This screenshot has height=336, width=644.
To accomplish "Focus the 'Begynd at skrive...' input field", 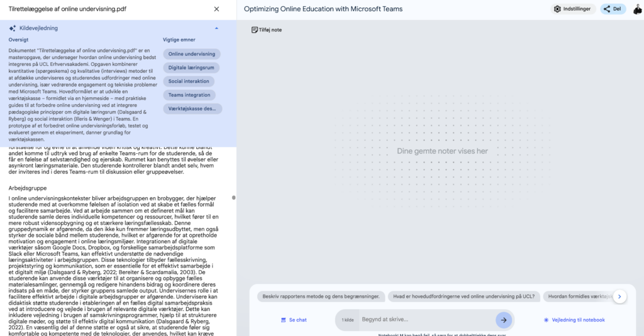I will click(426, 320).
